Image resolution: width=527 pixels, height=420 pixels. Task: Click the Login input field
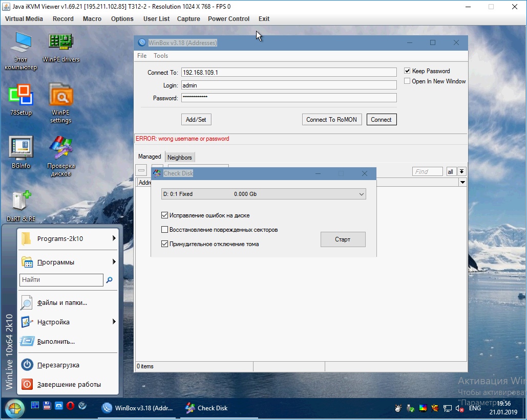(289, 85)
